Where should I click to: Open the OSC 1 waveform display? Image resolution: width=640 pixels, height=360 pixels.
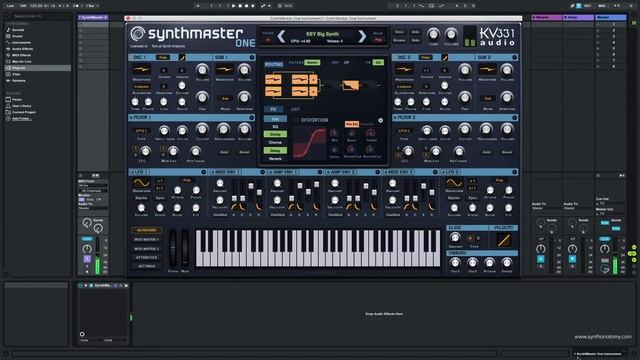coord(141,70)
